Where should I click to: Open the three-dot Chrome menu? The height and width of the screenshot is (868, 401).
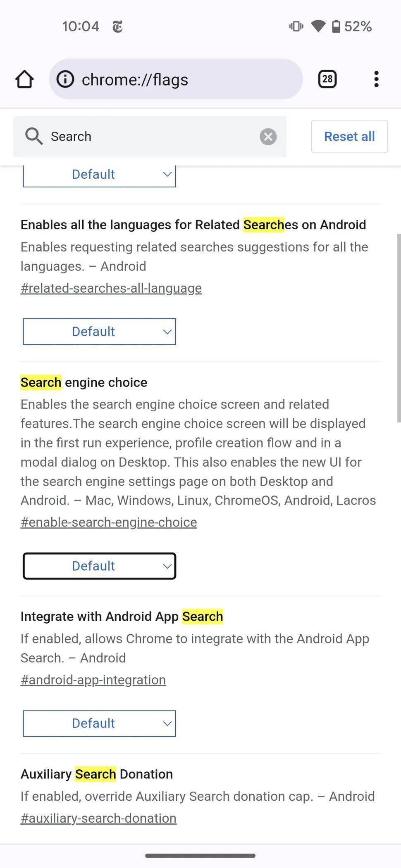click(x=376, y=79)
